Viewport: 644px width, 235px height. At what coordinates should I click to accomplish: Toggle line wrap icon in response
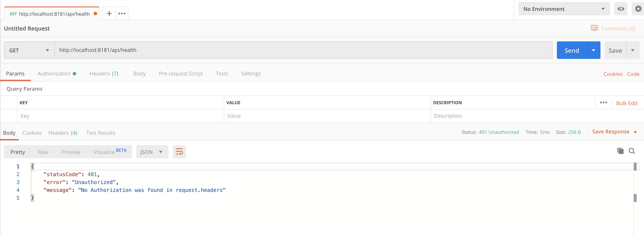tap(179, 152)
